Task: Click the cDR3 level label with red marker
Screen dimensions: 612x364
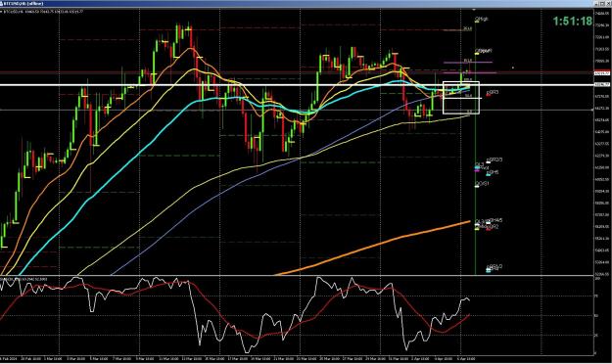Action: pos(493,93)
